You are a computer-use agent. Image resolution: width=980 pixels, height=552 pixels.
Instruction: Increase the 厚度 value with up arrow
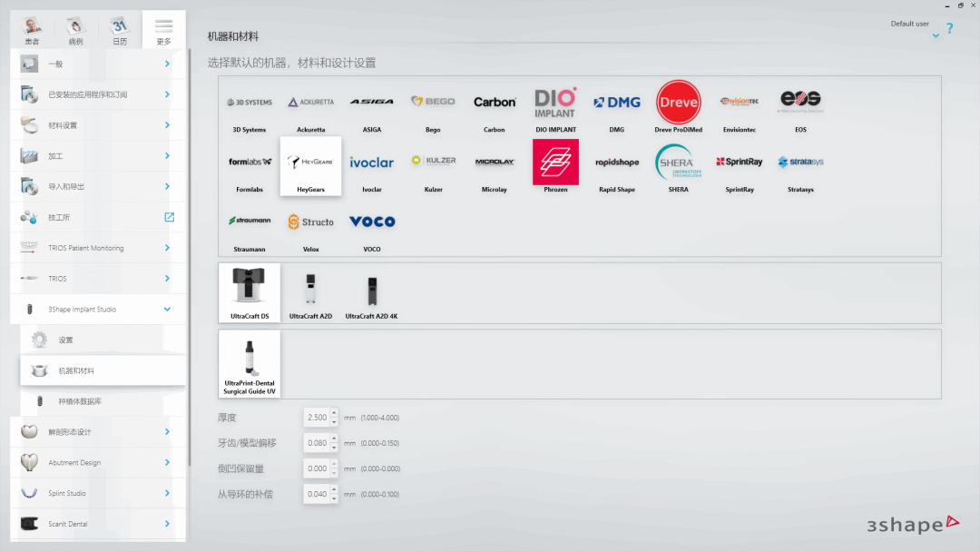click(x=334, y=413)
